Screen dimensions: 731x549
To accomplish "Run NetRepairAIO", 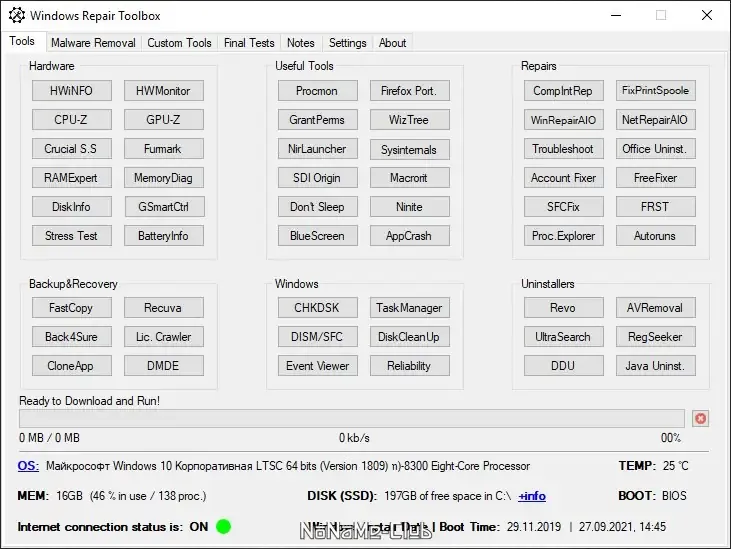I will (655, 119).
